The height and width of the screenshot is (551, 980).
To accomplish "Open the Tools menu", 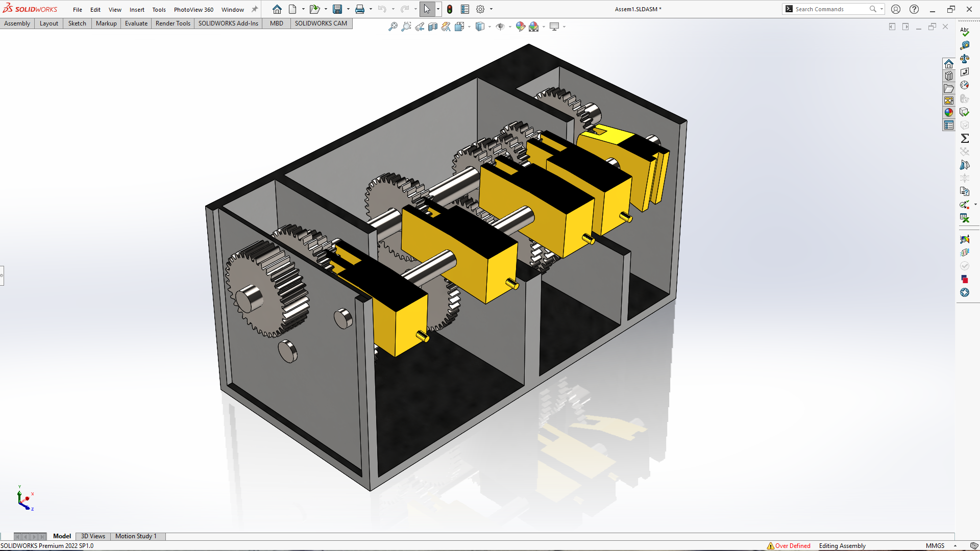I will point(159,10).
